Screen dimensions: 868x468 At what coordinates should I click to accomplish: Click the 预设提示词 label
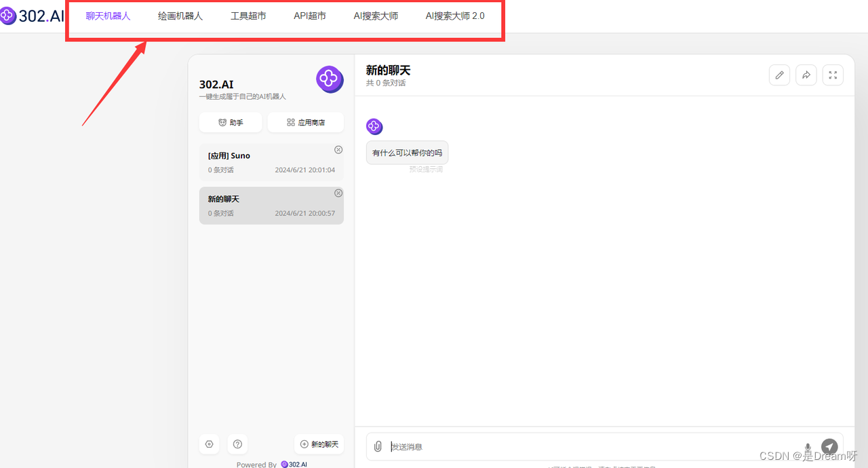(426, 169)
